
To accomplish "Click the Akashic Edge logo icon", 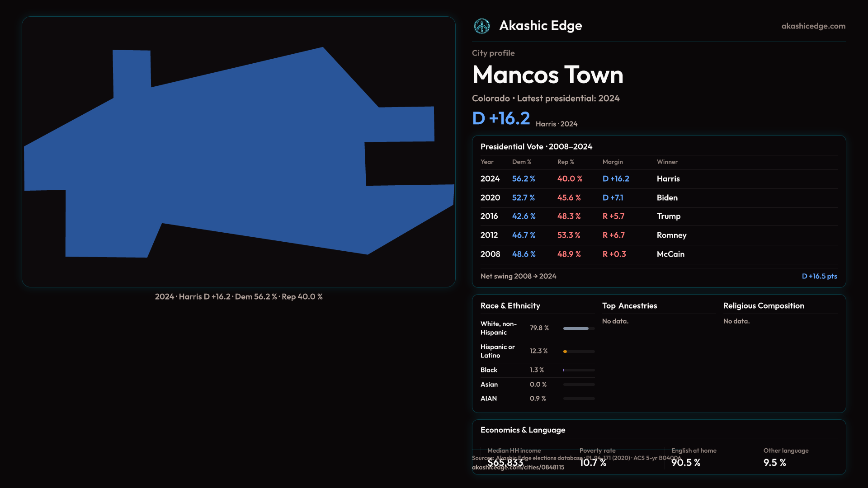I will tap(481, 26).
